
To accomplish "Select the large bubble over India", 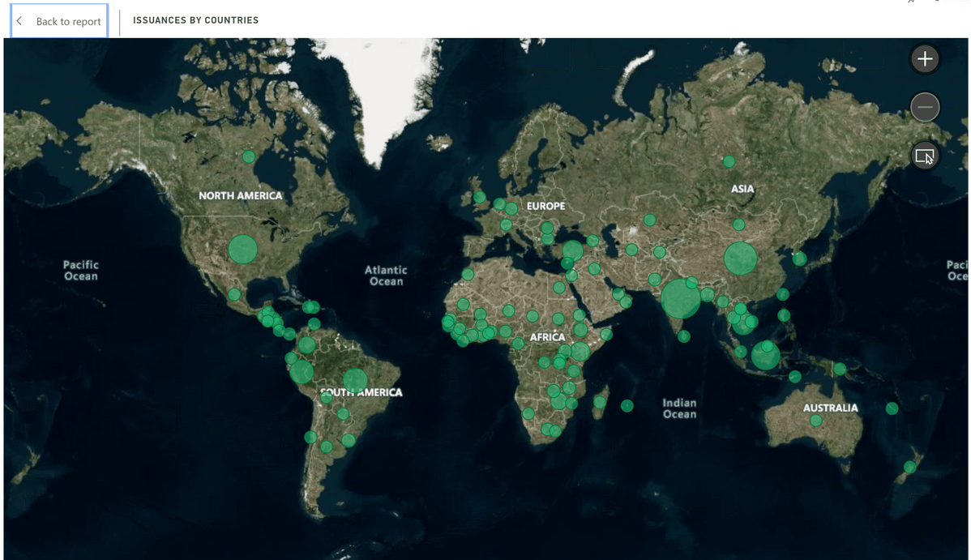I will tap(680, 299).
